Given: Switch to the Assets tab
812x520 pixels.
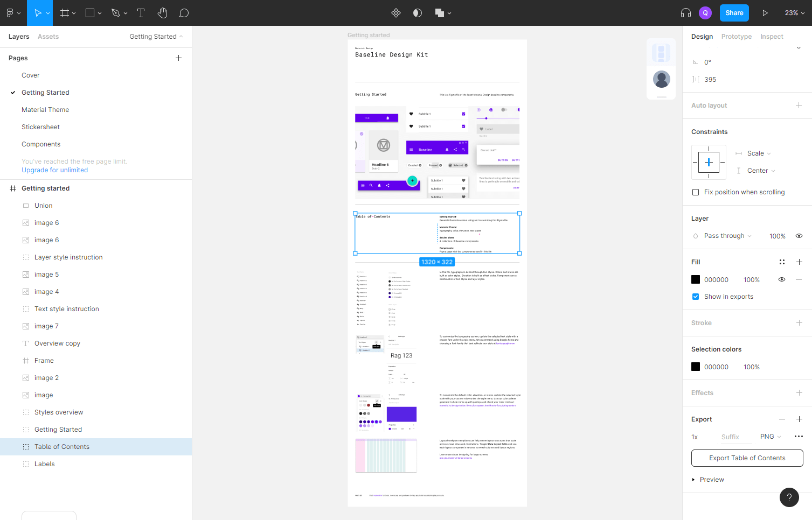Looking at the screenshot, I should point(48,37).
